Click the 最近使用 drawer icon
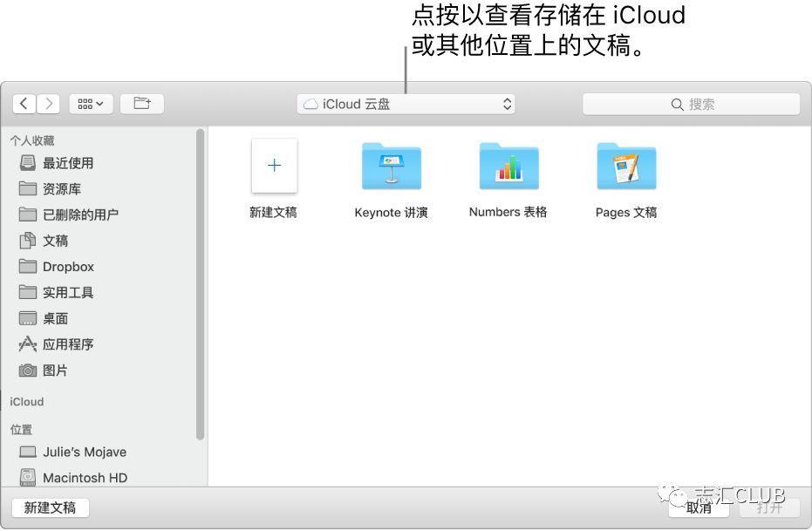The height and width of the screenshot is (531, 812). (27, 163)
